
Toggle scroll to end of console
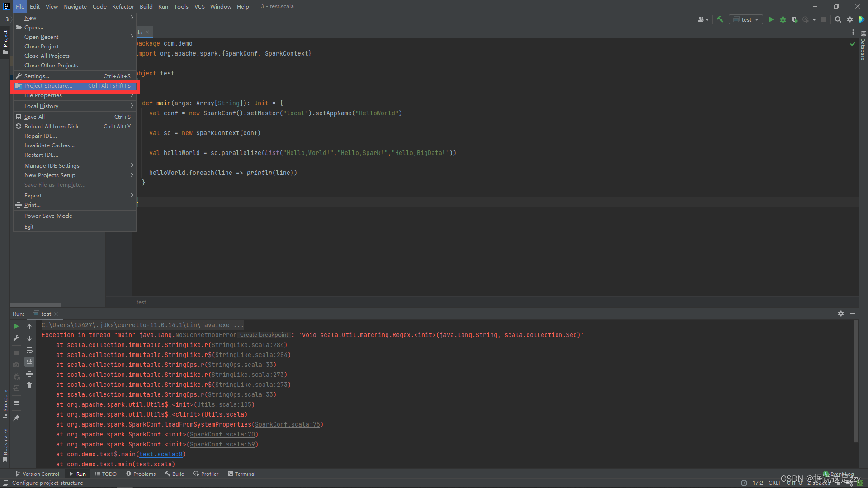[x=29, y=362]
